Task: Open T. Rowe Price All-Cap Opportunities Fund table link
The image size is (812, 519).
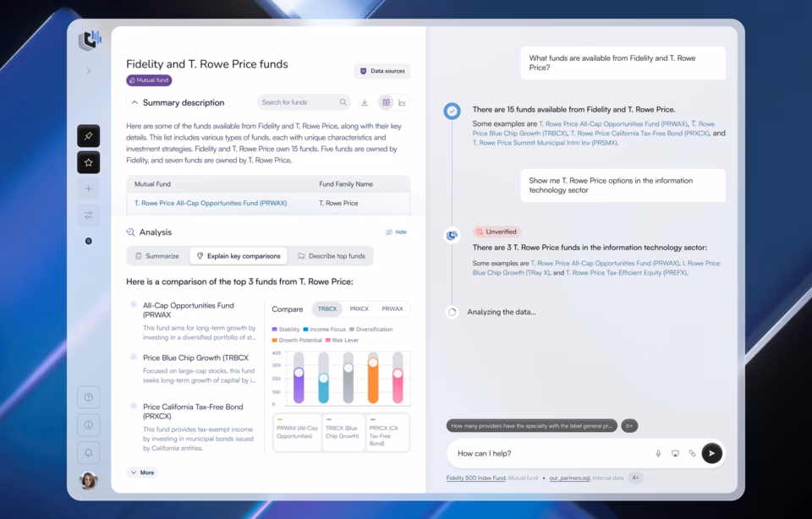Action: click(x=211, y=204)
